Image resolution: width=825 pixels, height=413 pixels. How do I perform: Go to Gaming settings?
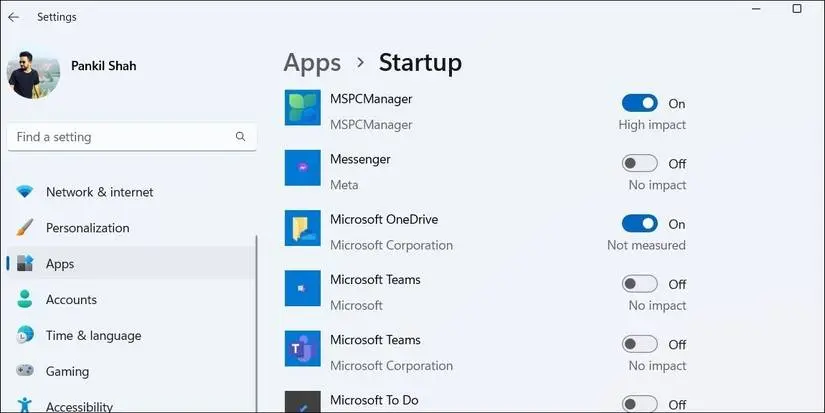(x=67, y=372)
